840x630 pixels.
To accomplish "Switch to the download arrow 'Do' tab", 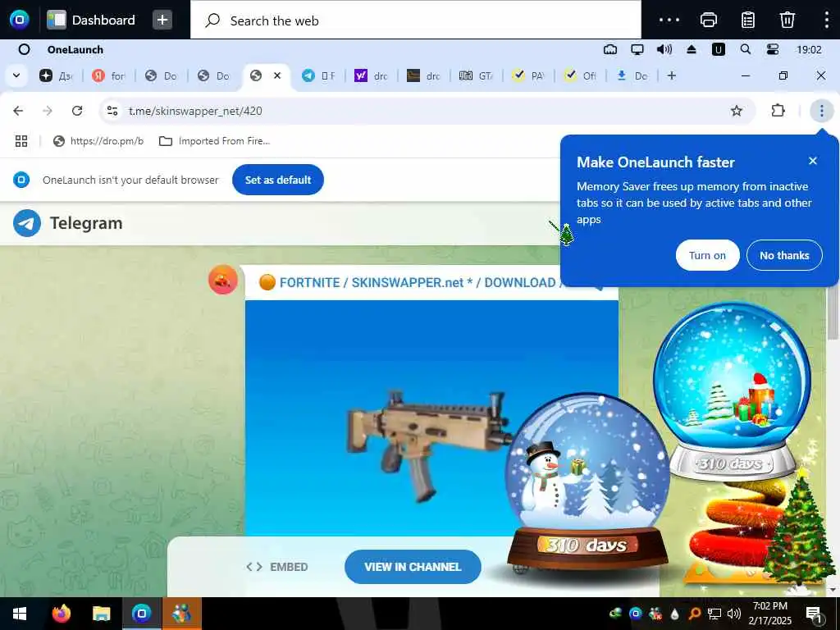I will pyautogui.click(x=632, y=75).
